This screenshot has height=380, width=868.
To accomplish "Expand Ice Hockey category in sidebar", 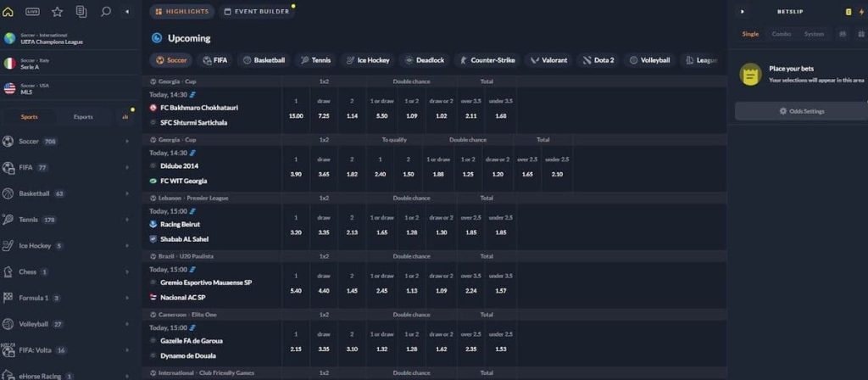I will [x=127, y=246].
